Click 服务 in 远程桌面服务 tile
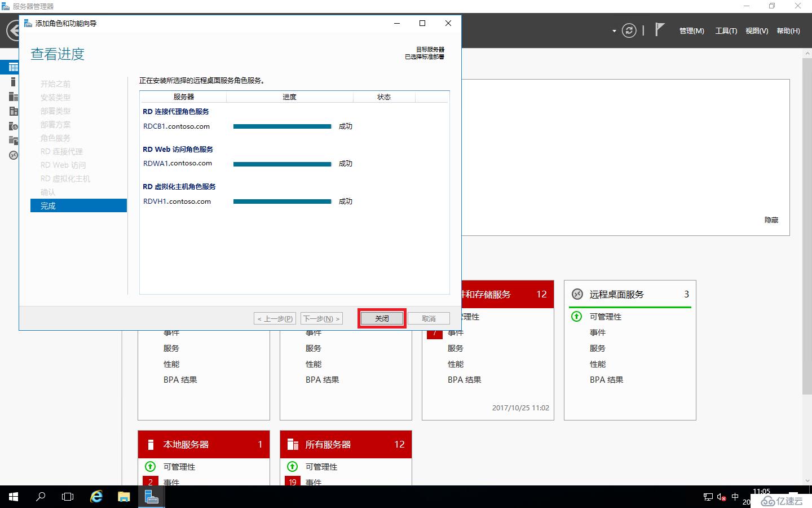 597,348
